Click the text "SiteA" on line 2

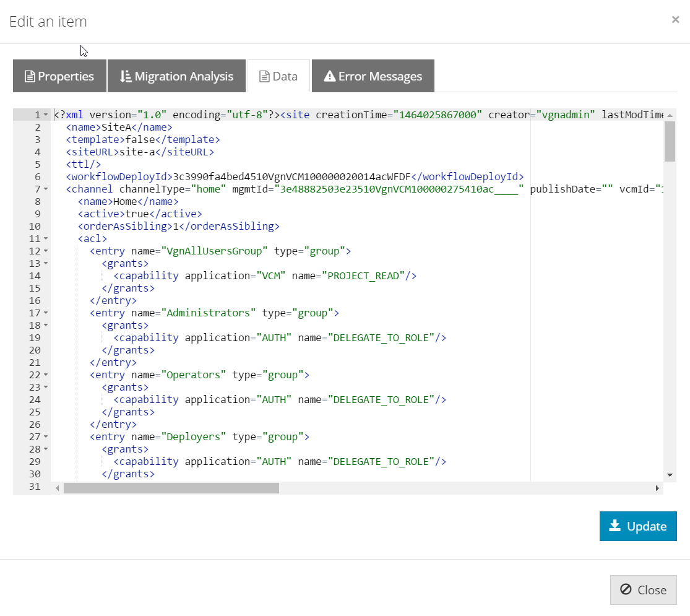pos(116,128)
